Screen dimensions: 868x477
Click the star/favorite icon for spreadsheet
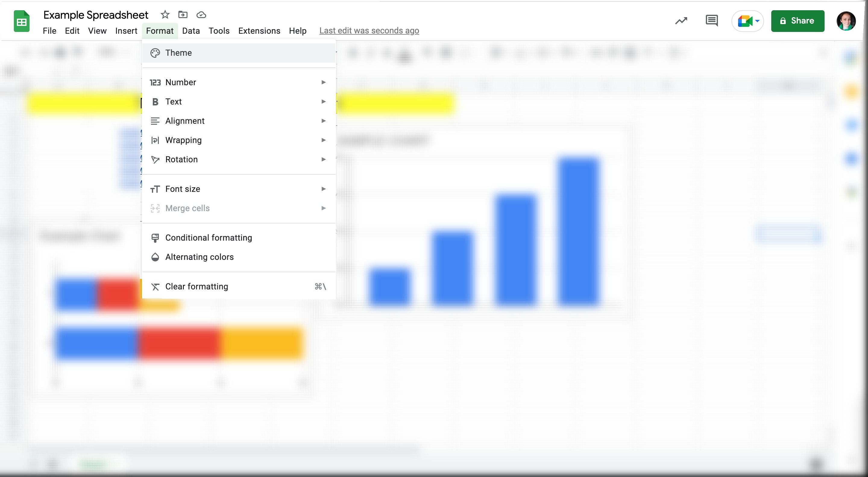pyautogui.click(x=165, y=15)
